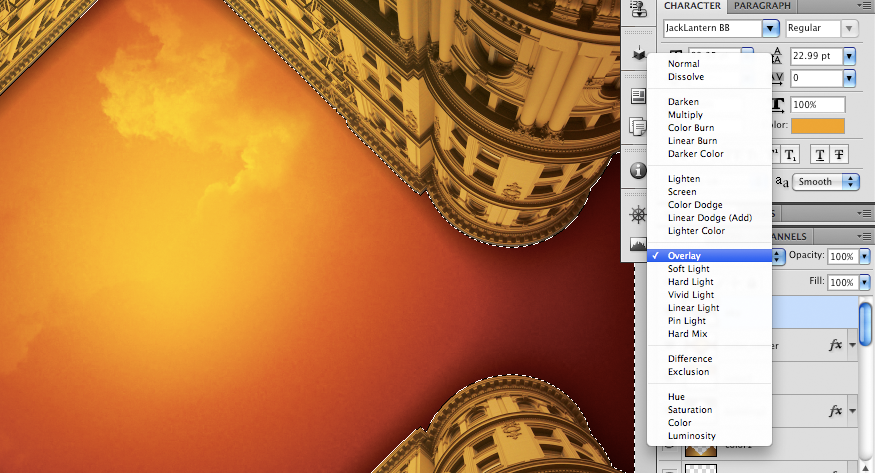Screen dimensions: 875x473
Task: Open the Smooth anti-aliasing dropdown
Action: [x=826, y=181]
